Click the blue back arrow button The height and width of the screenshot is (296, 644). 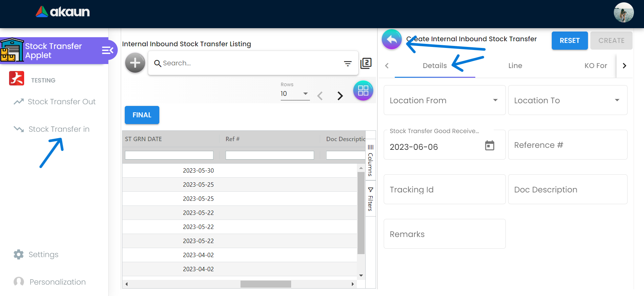coord(391,40)
